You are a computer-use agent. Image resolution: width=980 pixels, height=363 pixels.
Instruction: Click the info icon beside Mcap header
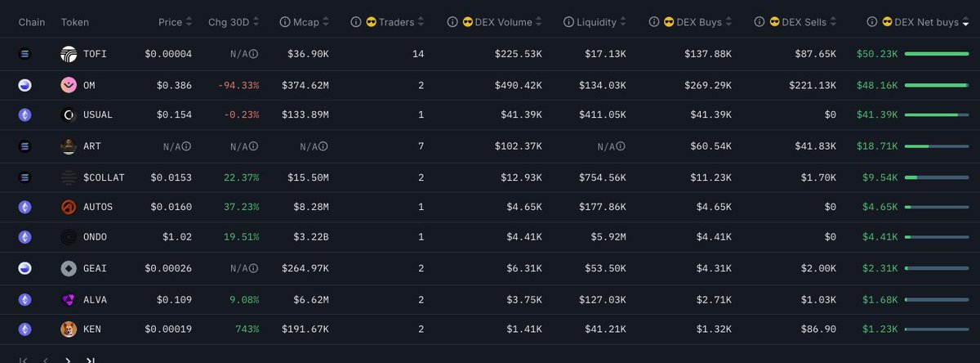point(284,22)
